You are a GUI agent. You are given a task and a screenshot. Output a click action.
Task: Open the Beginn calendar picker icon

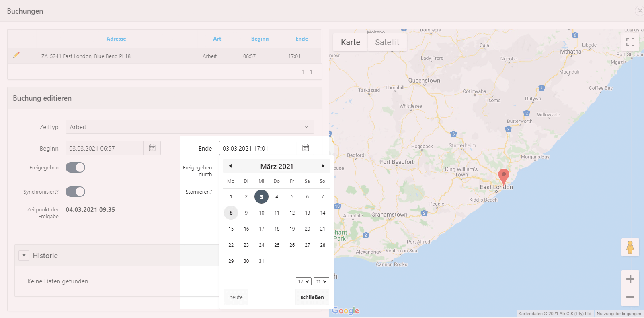[152, 148]
